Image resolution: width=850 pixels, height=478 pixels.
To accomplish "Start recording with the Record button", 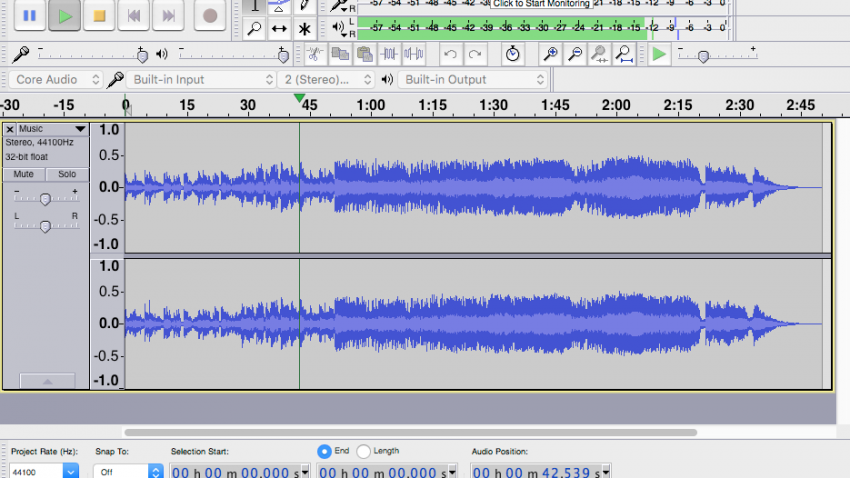I will [210, 16].
